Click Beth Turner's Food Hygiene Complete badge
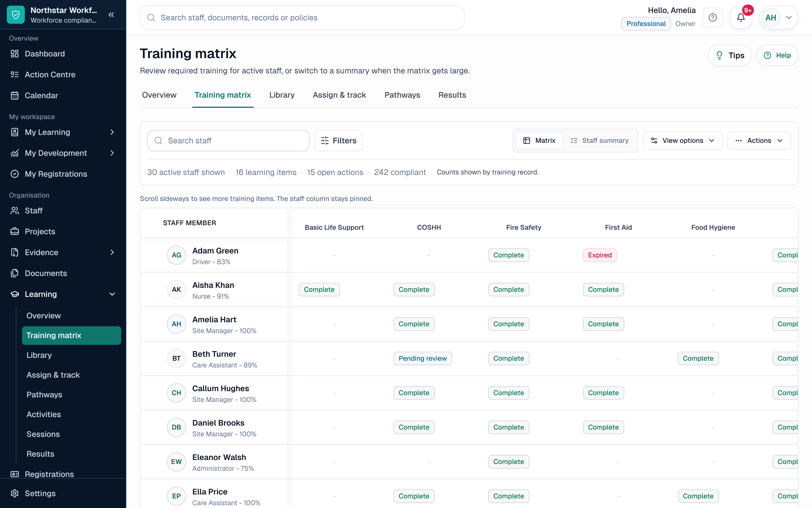This screenshot has width=812, height=508. [698, 358]
